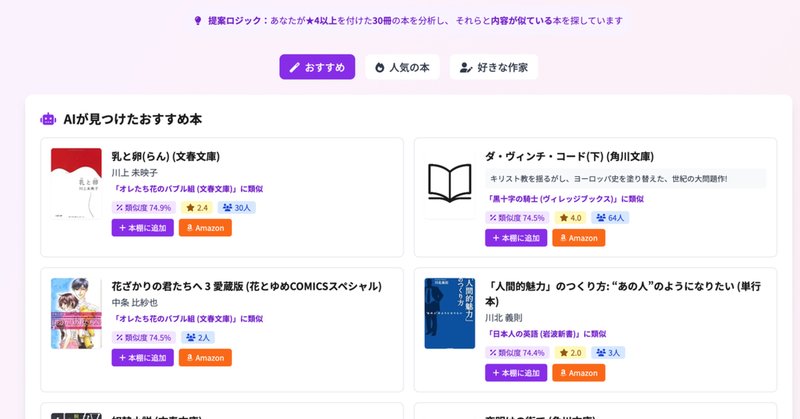
Task: Add 乳と卵 to the bookshelf
Action: click(143, 228)
